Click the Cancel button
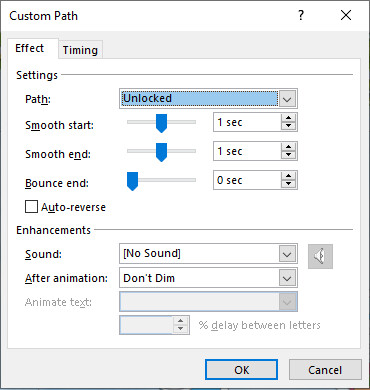Image resolution: width=370 pixels, height=390 pixels. tap(325, 370)
